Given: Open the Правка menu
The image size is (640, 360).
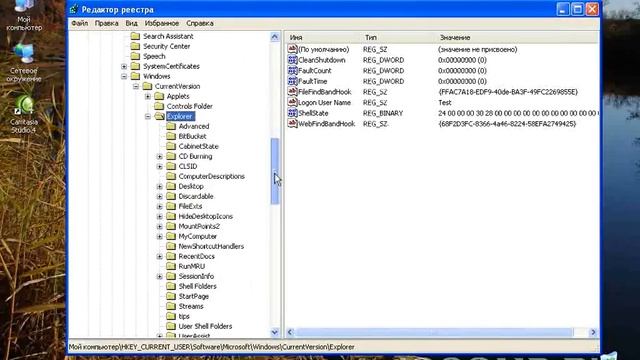Looking at the screenshot, I should pos(107,23).
